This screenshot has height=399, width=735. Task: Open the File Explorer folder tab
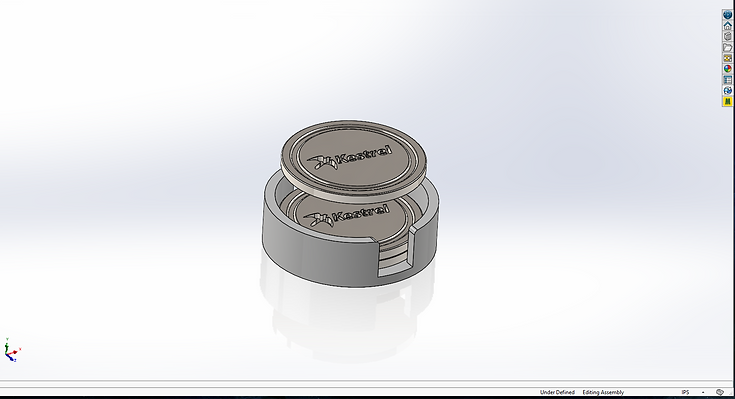(728, 47)
